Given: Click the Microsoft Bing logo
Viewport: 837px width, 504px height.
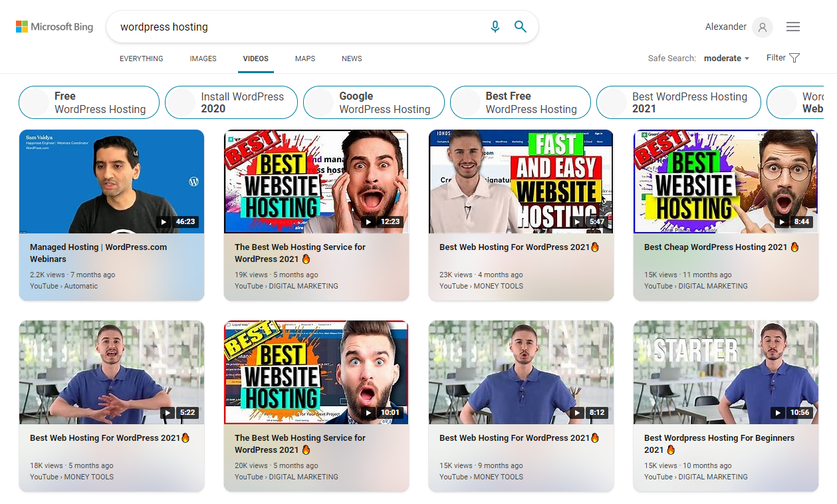Looking at the screenshot, I should [54, 27].
